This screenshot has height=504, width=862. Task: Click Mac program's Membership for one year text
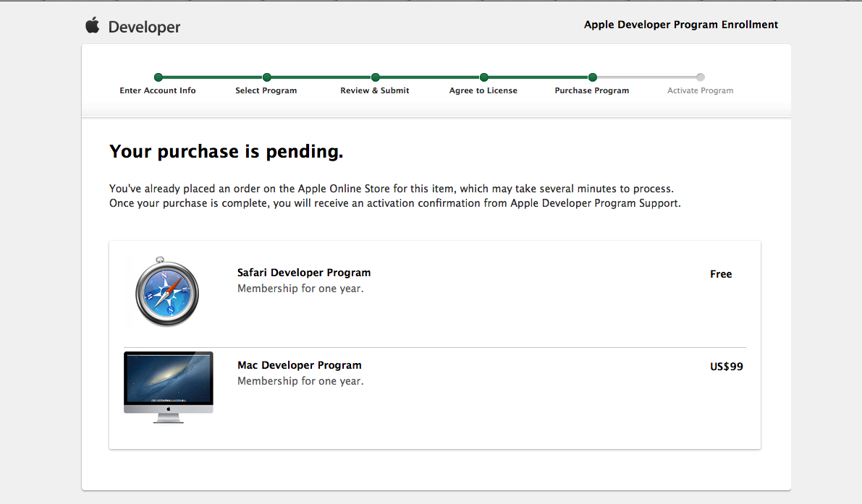(x=300, y=381)
